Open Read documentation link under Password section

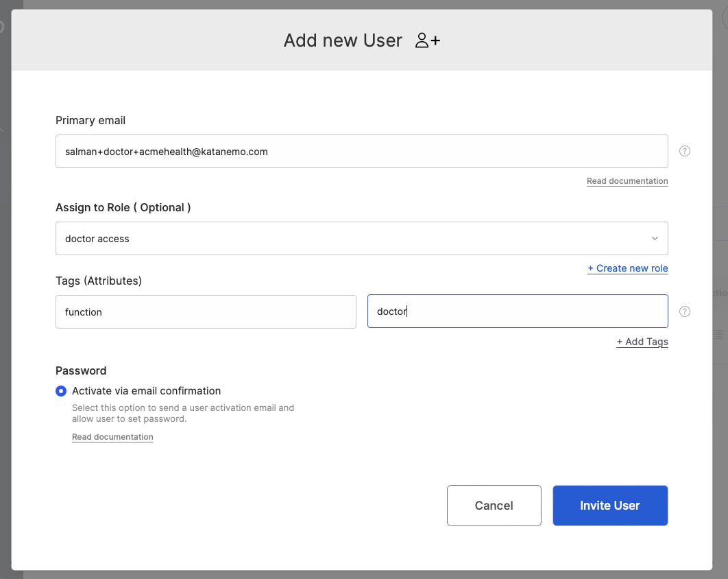point(112,437)
